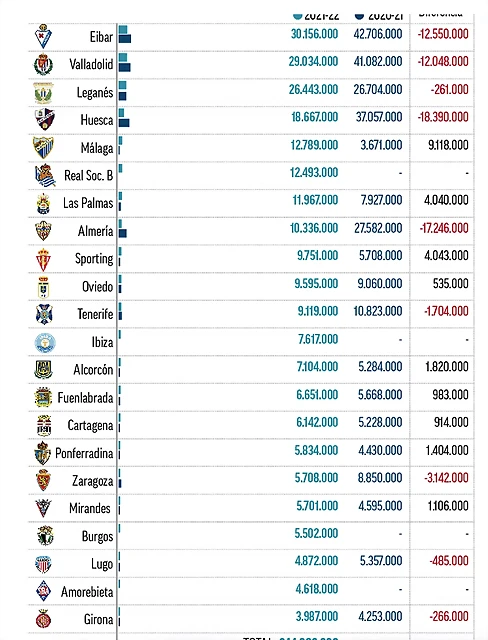Click Málaga's 2020-21 value 3.671.000
488x640 pixels.
(381, 145)
